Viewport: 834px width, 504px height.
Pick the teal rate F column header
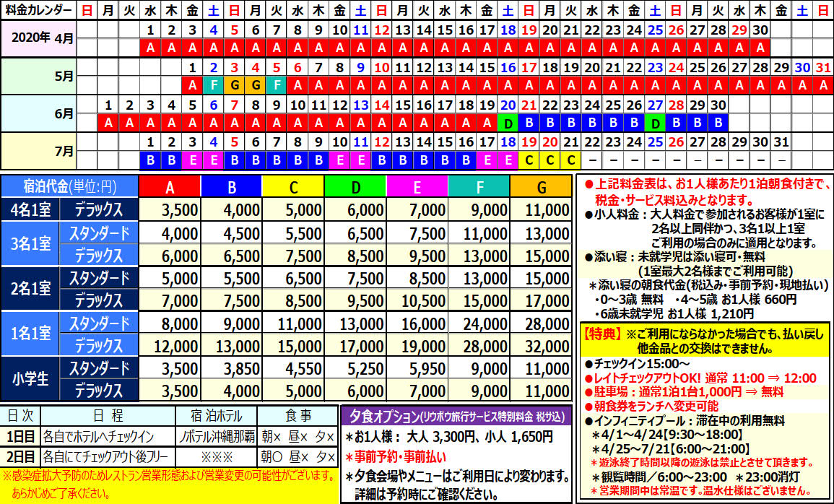tap(479, 188)
